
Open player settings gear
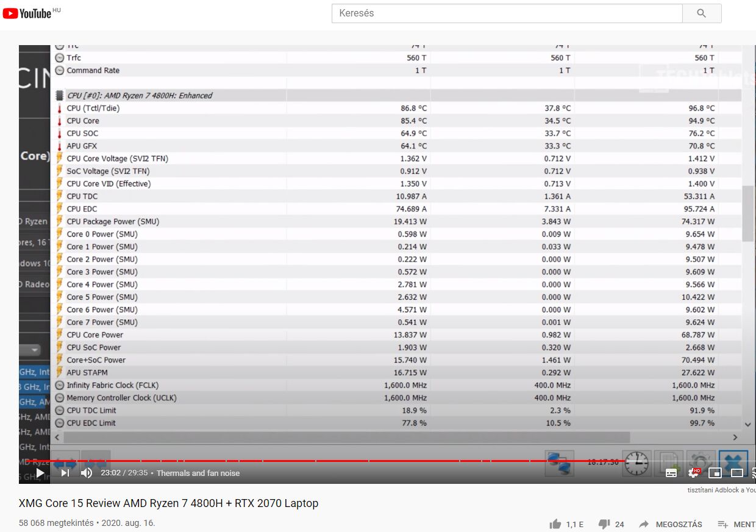point(693,473)
